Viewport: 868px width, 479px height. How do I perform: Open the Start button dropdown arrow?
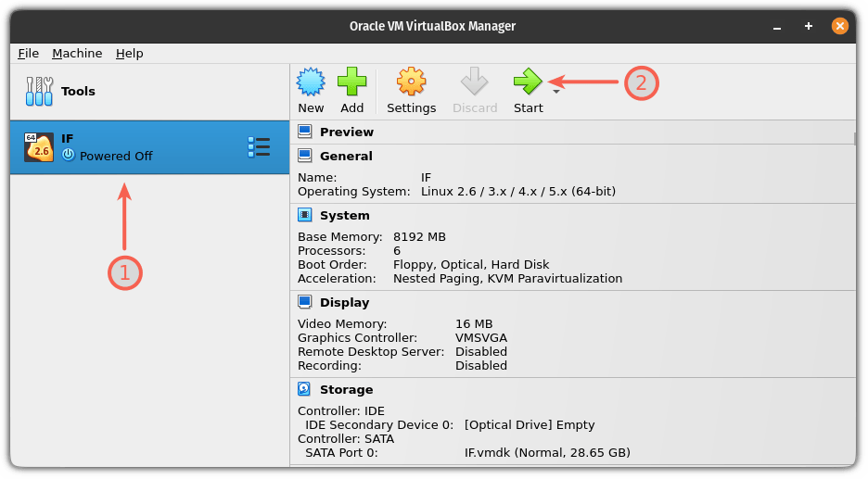pyautogui.click(x=555, y=91)
